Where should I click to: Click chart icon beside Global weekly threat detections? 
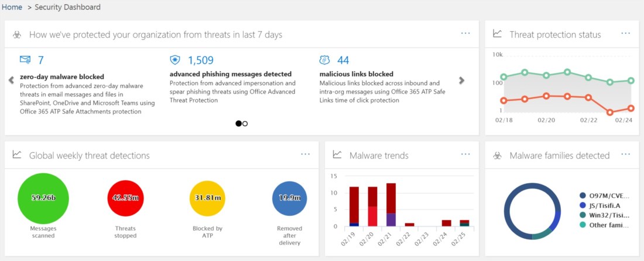(x=17, y=155)
